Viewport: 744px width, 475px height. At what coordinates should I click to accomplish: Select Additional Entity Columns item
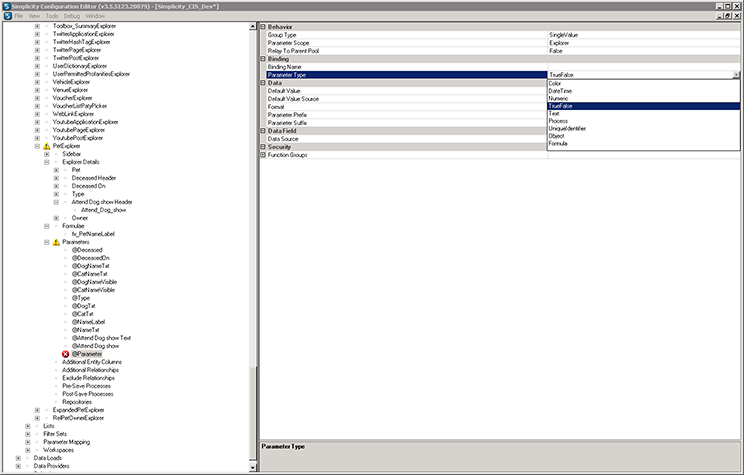pos(92,362)
